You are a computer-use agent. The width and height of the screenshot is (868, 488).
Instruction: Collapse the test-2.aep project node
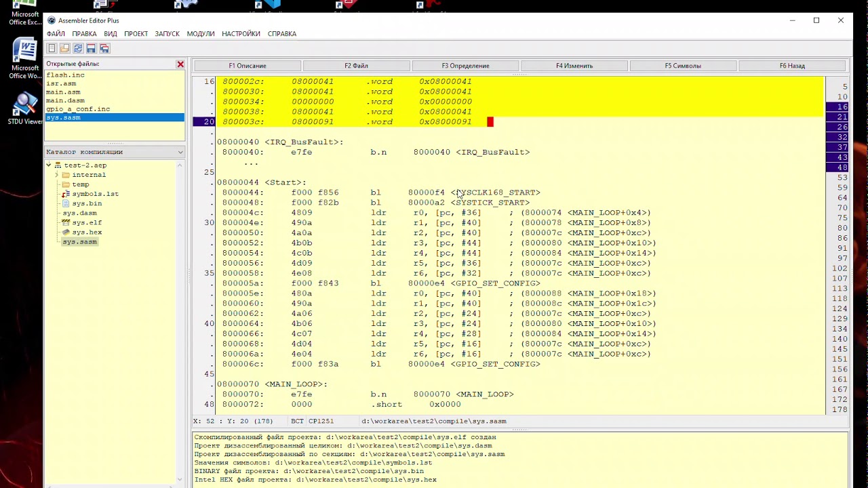pyautogui.click(x=49, y=165)
